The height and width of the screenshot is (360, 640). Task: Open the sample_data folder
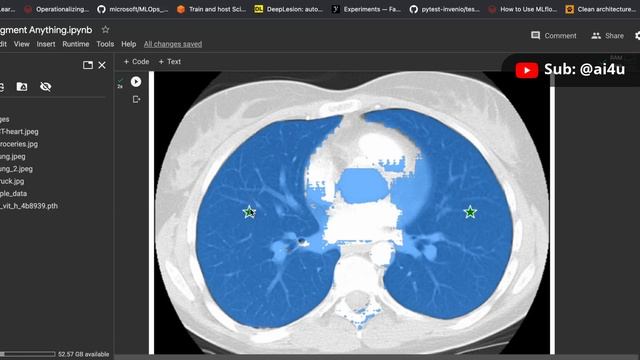(x=13, y=193)
